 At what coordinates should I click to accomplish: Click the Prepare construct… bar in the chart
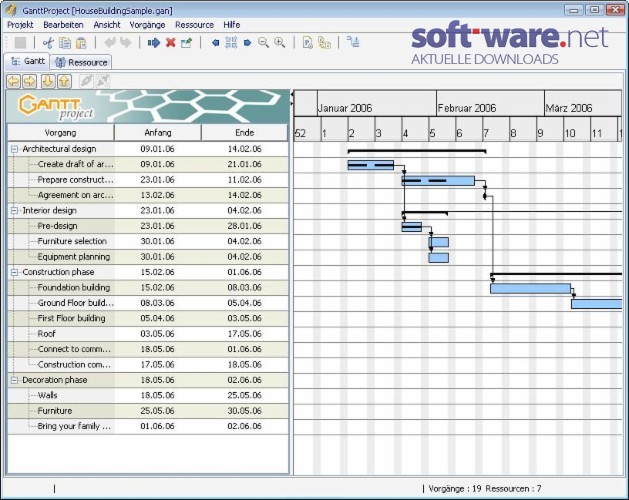438,181
